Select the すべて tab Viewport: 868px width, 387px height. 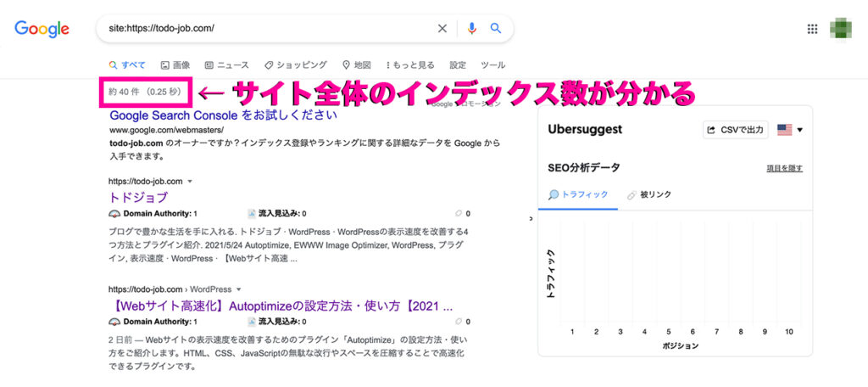coord(127,64)
